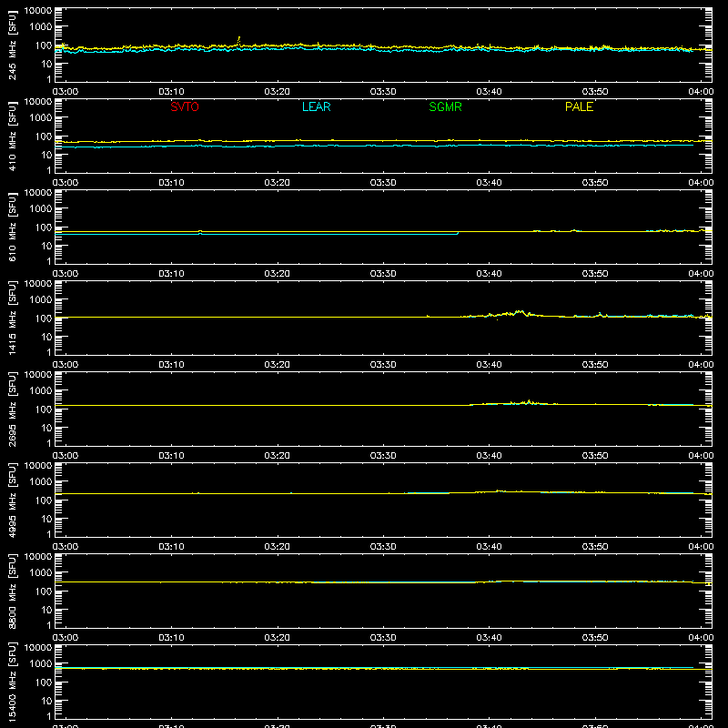Select the 8800 MHz [SFU] axis title
728x728 pixels.
point(12,591)
